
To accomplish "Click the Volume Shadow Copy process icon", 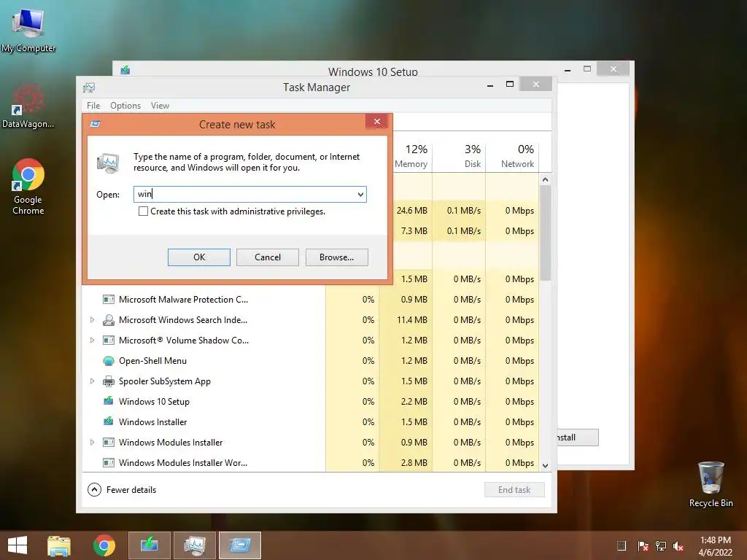I will click(x=109, y=341).
